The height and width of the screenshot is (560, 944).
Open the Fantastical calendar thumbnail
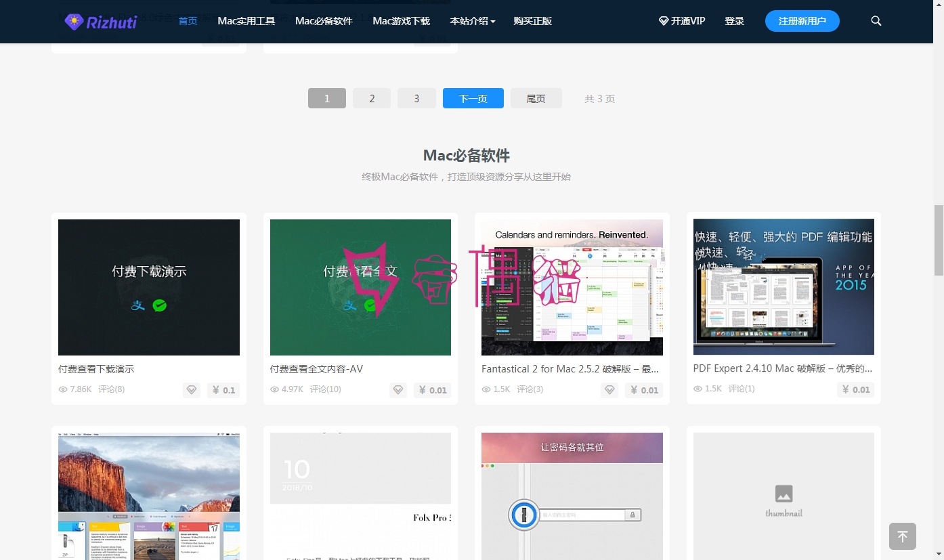pyautogui.click(x=572, y=287)
